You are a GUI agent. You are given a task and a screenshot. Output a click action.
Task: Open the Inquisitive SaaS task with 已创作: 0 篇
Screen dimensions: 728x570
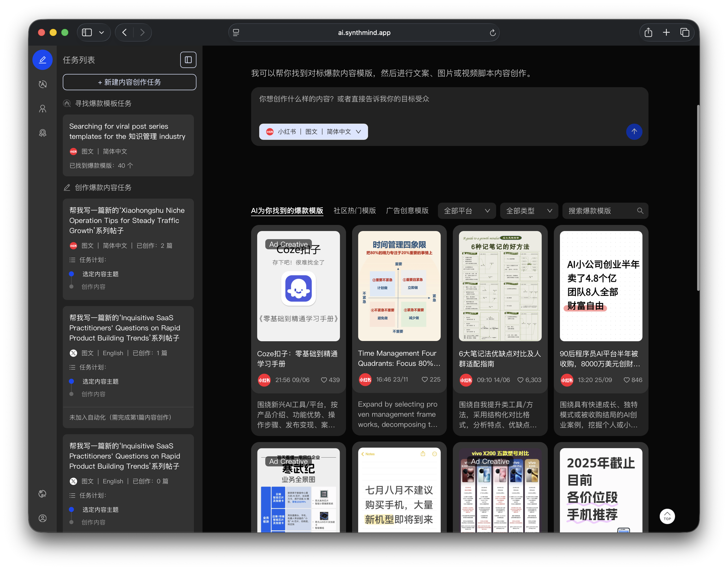click(x=128, y=483)
